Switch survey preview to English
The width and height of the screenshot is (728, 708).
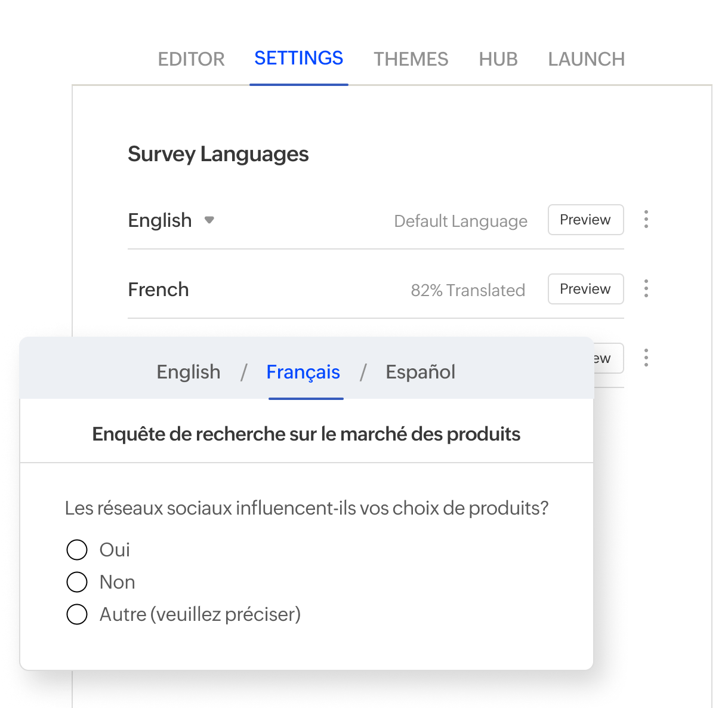(x=188, y=372)
